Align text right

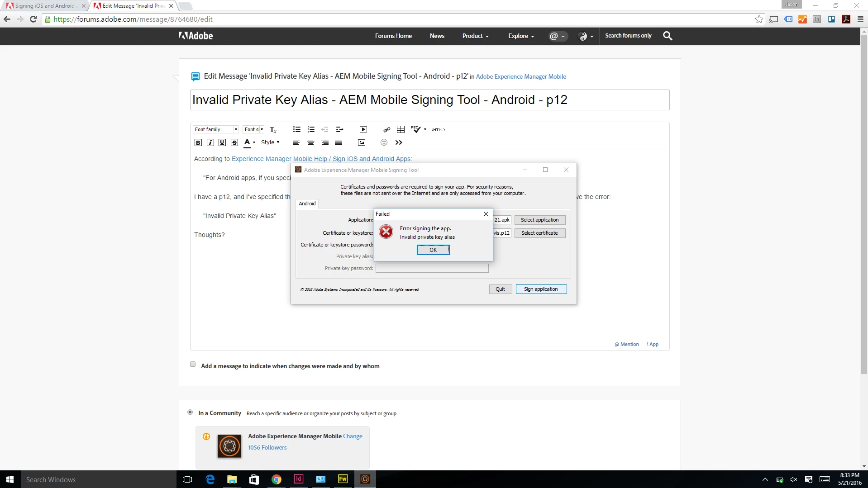pyautogui.click(x=325, y=142)
